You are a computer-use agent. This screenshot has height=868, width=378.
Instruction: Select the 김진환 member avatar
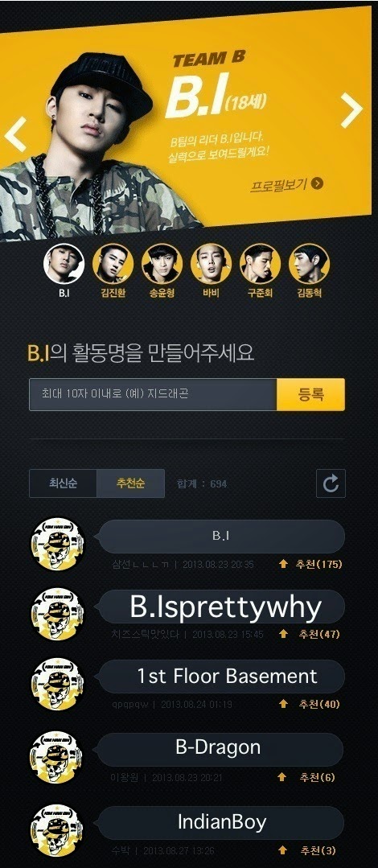113,264
